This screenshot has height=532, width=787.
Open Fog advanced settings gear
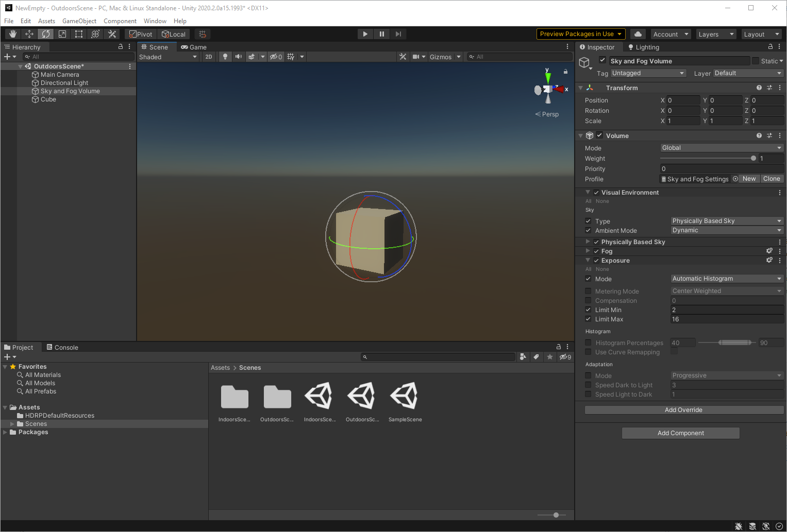pos(769,251)
